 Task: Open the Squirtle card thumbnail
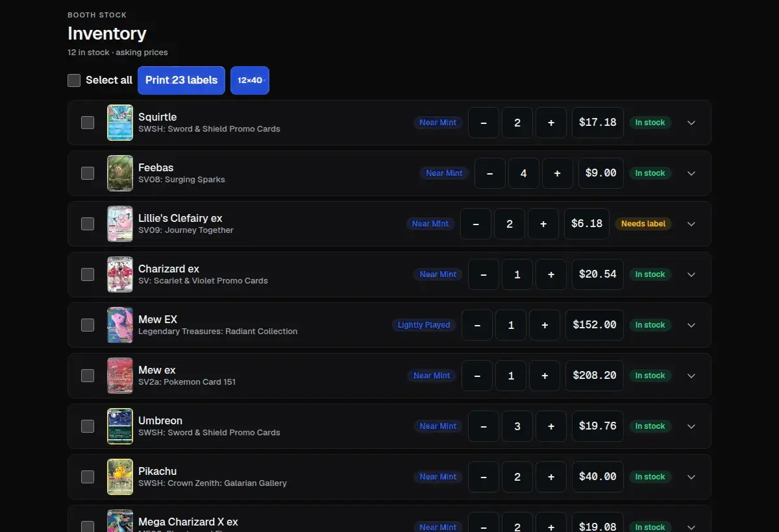(120, 123)
